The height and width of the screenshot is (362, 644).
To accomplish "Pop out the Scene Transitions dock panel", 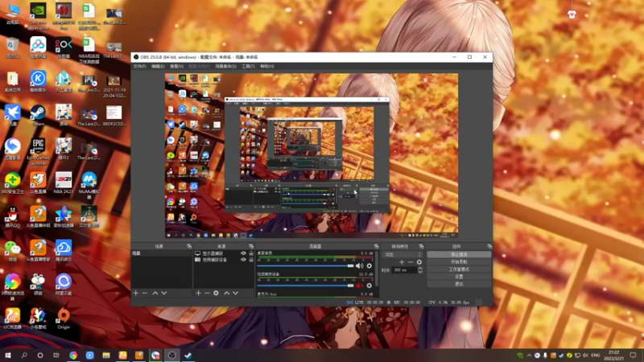I will (x=421, y=246).
